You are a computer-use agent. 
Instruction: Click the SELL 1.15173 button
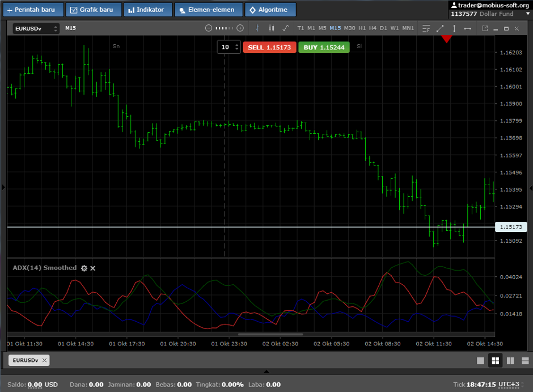click(269, 47)
